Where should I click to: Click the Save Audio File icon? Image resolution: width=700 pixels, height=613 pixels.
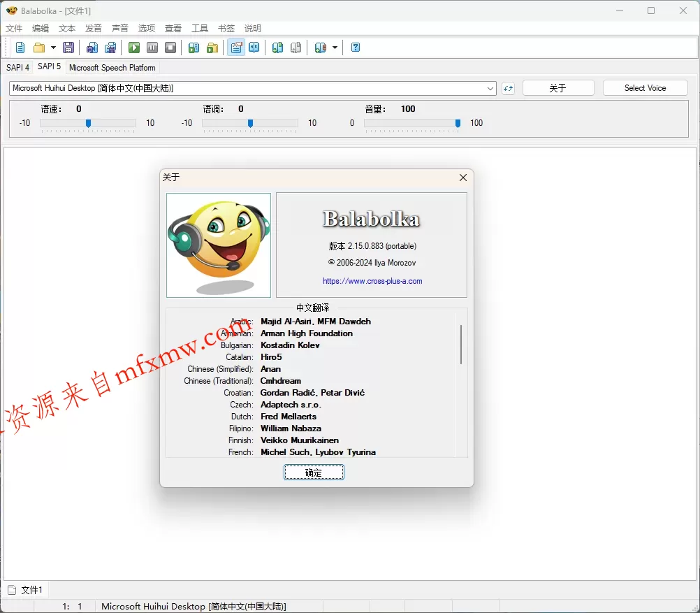click(92, 48)
